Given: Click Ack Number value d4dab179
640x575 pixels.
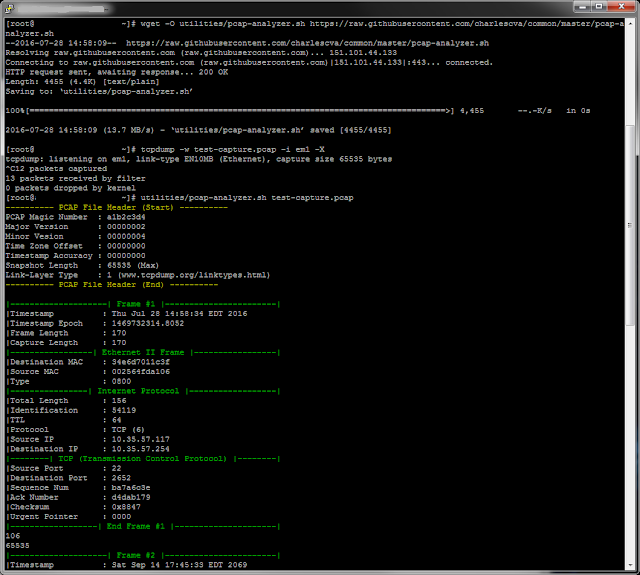Looking at the screenshot, I should coord(131,498).
